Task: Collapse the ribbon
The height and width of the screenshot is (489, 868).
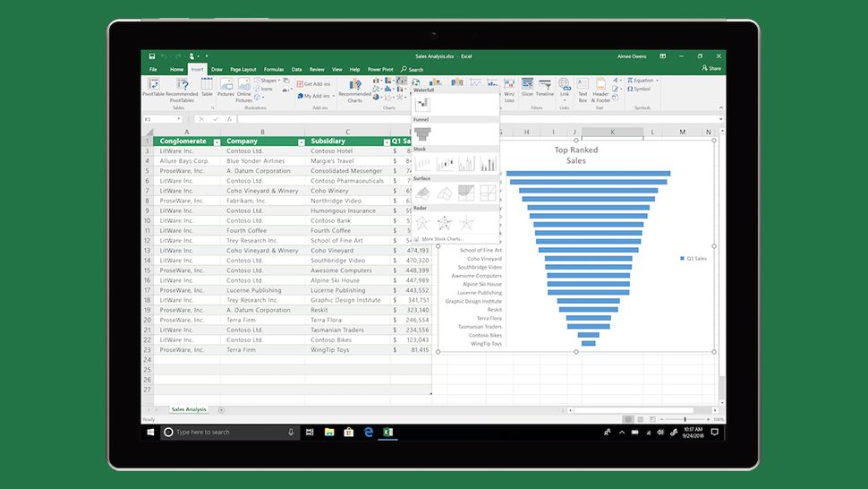Action: (x=720, y=107)
